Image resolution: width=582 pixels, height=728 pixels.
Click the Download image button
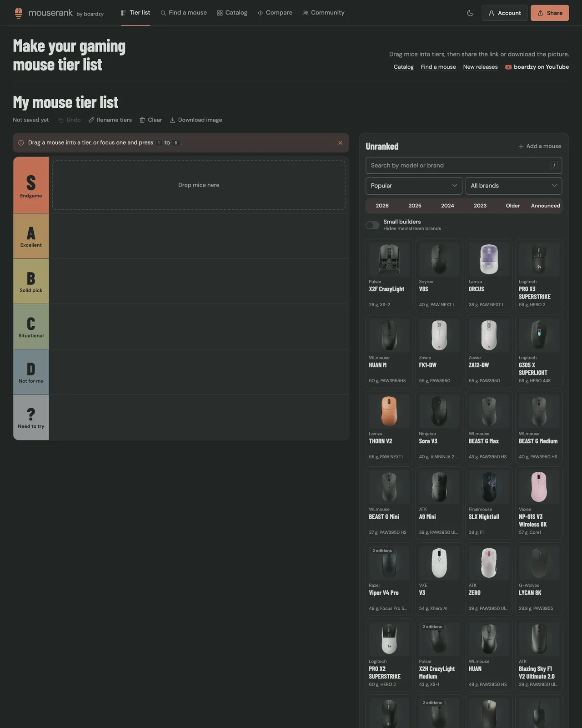point(196,120)
